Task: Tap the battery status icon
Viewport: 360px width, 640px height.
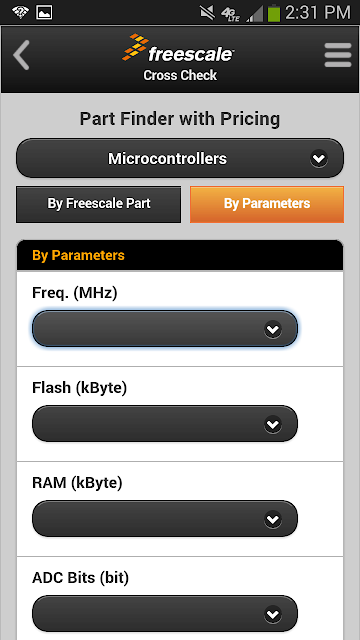Action: pos(274,13)
